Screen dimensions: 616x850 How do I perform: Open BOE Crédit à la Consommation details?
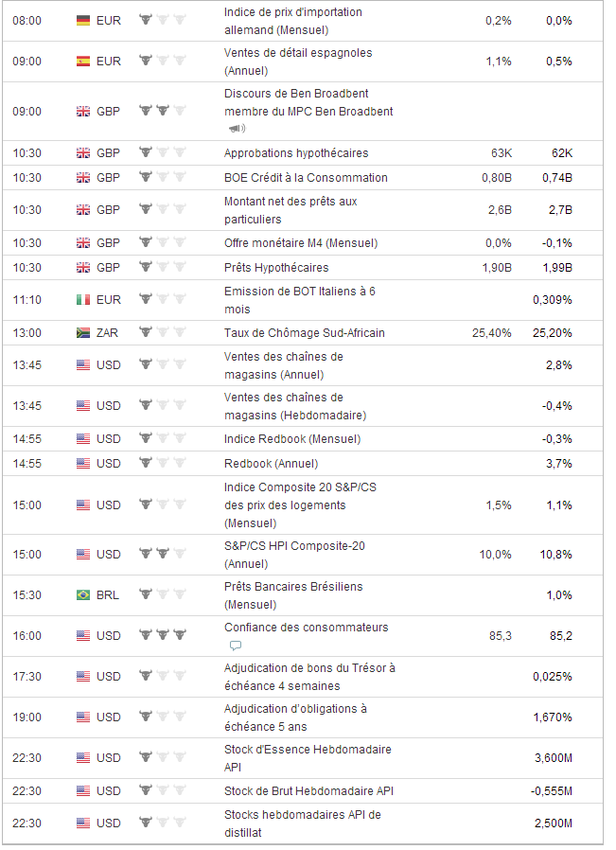(x=306, y=177)
